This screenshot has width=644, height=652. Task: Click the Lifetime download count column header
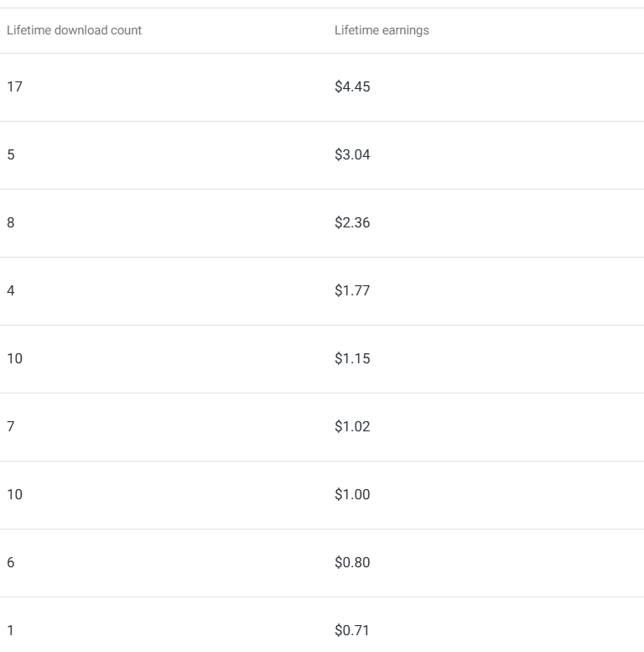(75, 30)
